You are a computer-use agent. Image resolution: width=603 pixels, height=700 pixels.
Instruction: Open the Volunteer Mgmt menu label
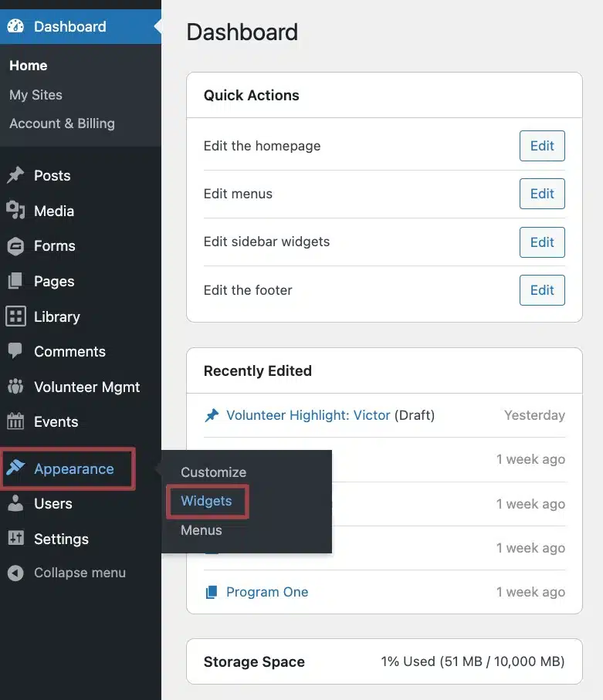click(x=87, y=387)
